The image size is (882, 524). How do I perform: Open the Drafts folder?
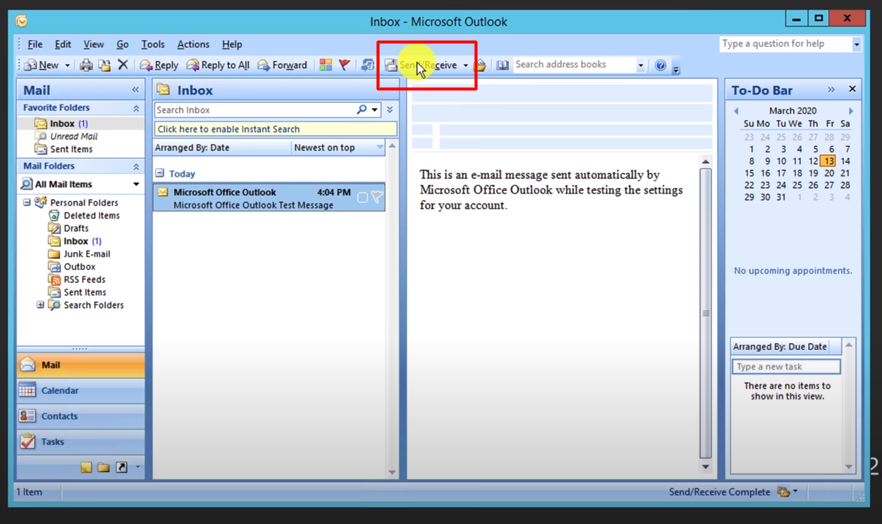(69, 228)
